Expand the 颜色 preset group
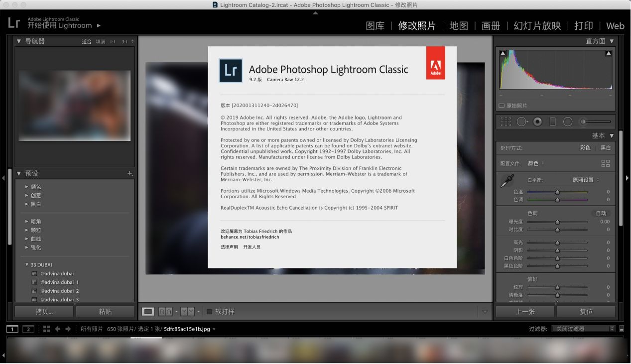This screenshot has width=631, height=364. point(27,187)
